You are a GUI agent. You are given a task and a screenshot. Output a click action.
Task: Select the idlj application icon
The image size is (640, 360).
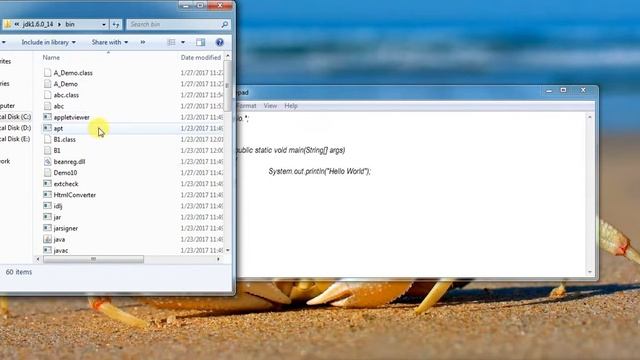pos(47,206)
